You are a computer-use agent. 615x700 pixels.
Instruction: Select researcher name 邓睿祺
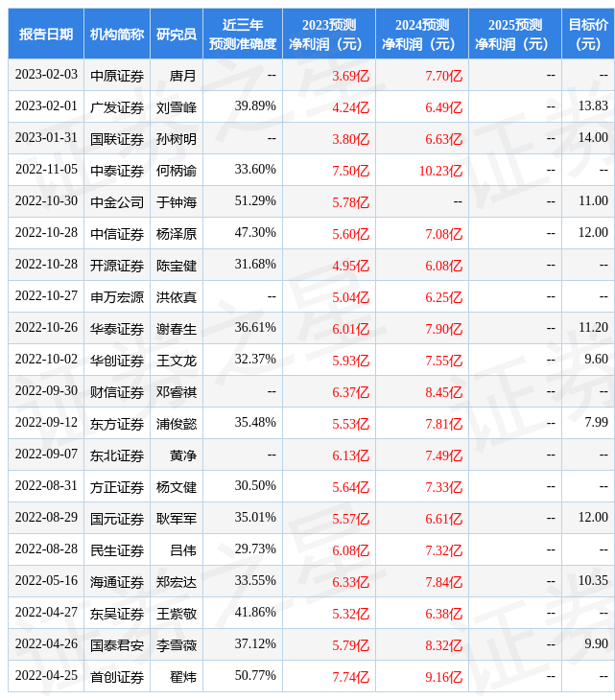pos(177,392)
